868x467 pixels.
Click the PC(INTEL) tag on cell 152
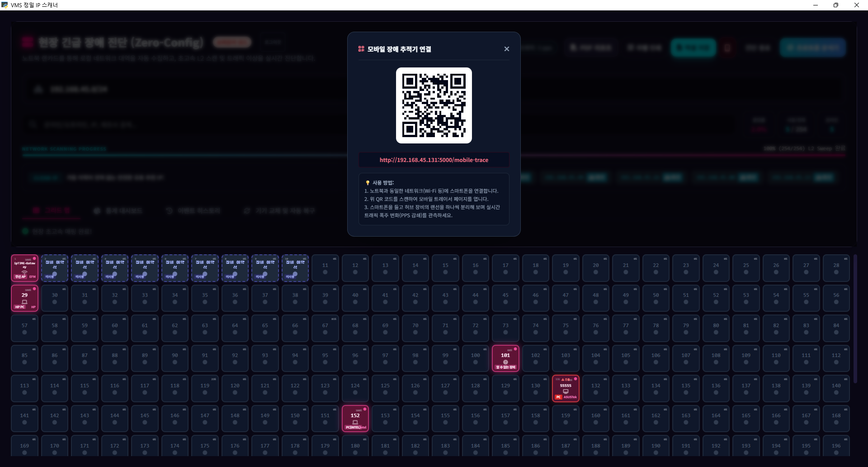353,427
